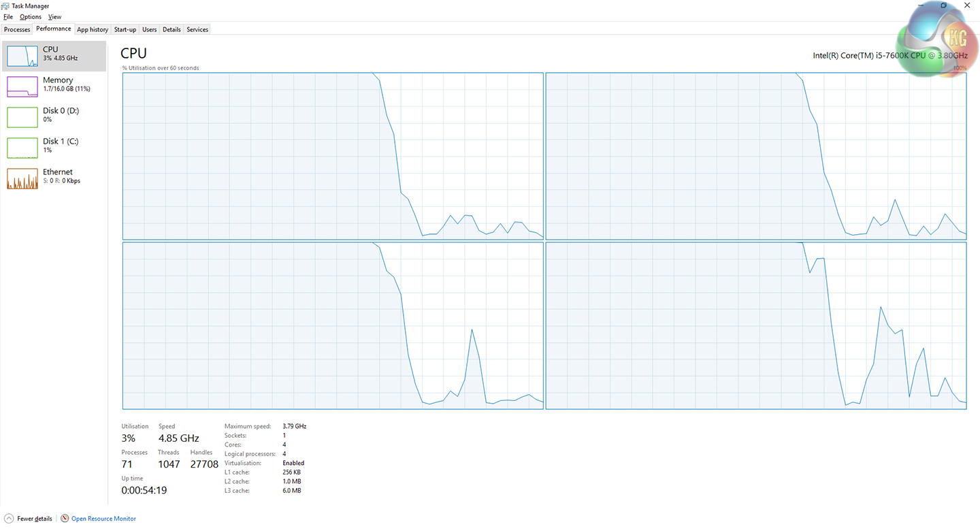Click the "Logical processors:" label
Screen dimensions: 980x531
[250, 454]
